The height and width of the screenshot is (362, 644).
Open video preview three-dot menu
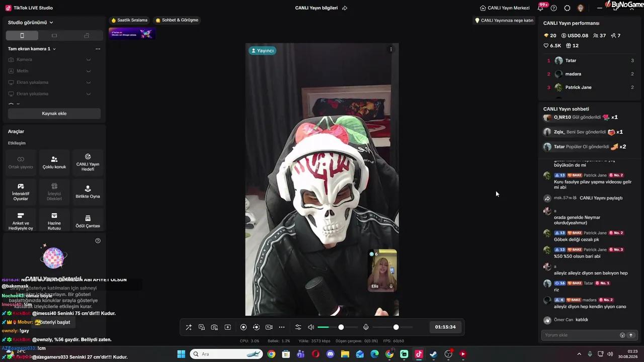pyautogui.click(x=391, y=49)
